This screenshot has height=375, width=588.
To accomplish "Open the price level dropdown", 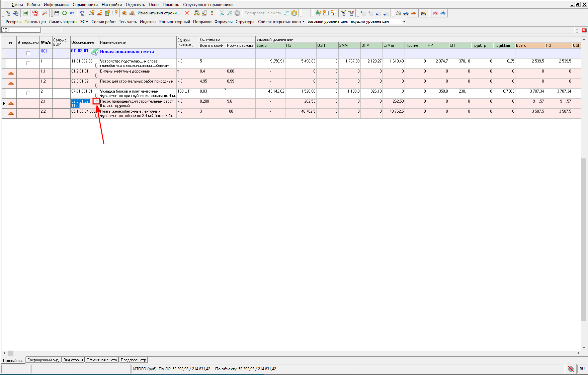I will coord(404,22).
